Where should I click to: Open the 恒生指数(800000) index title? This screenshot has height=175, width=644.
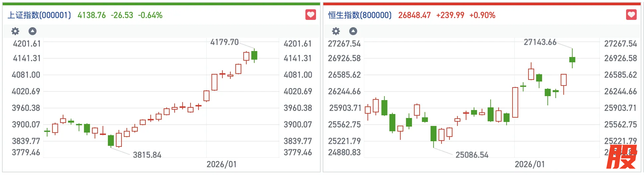(360, 15)
